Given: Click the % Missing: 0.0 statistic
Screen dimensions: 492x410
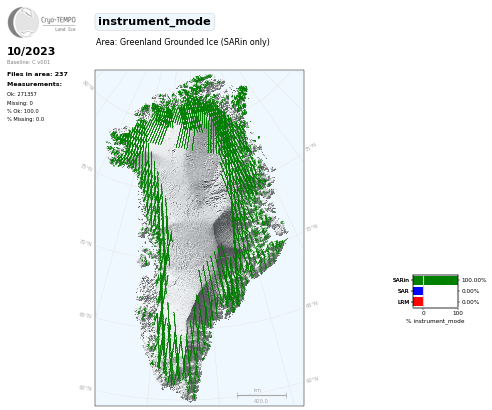Looking at the screenshot, I should 25,119.
